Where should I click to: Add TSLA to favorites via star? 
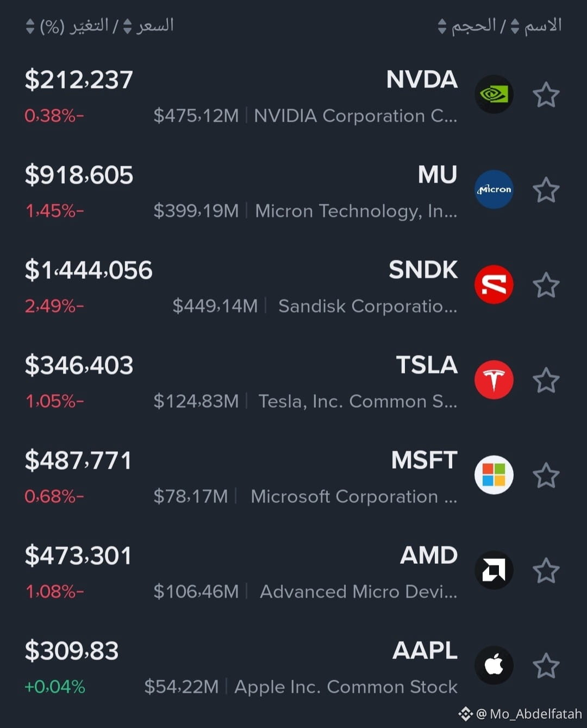tap(546, 380)
